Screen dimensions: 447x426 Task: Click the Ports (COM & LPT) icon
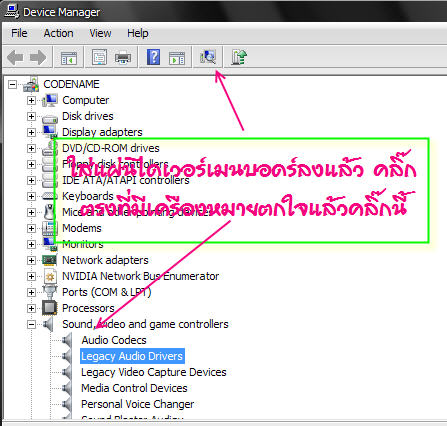coord(50,292)
